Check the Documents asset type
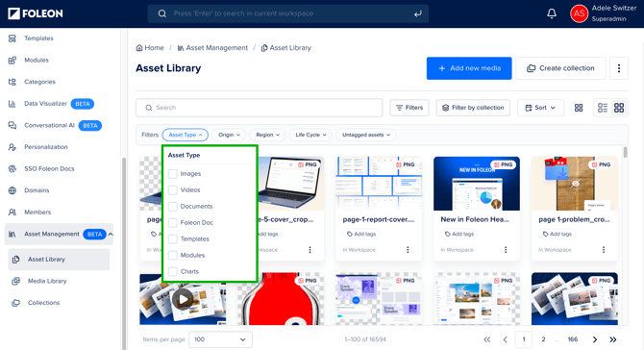The height and width of the screenshot is (350, 644). [x=173, y=206]
